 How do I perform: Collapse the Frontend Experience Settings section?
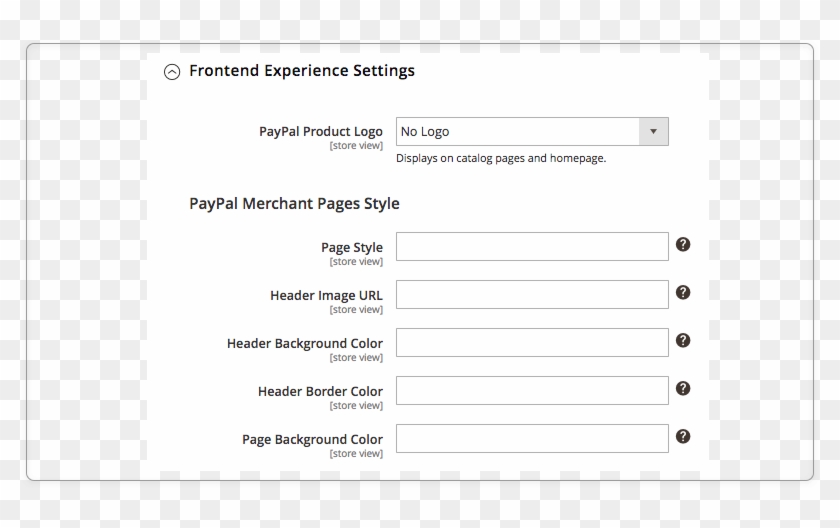pyautogui.click(x=172, y=72)
